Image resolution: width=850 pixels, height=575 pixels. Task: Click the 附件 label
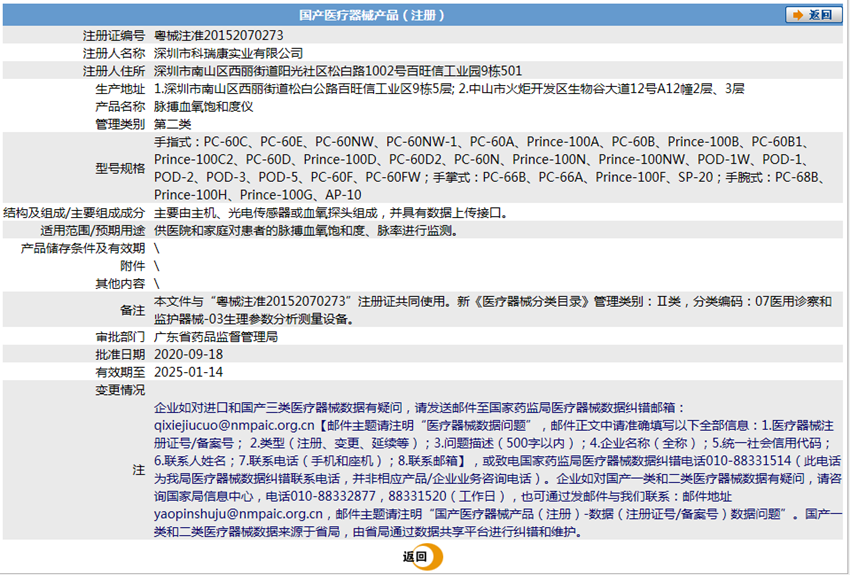[x=133, y=266]
